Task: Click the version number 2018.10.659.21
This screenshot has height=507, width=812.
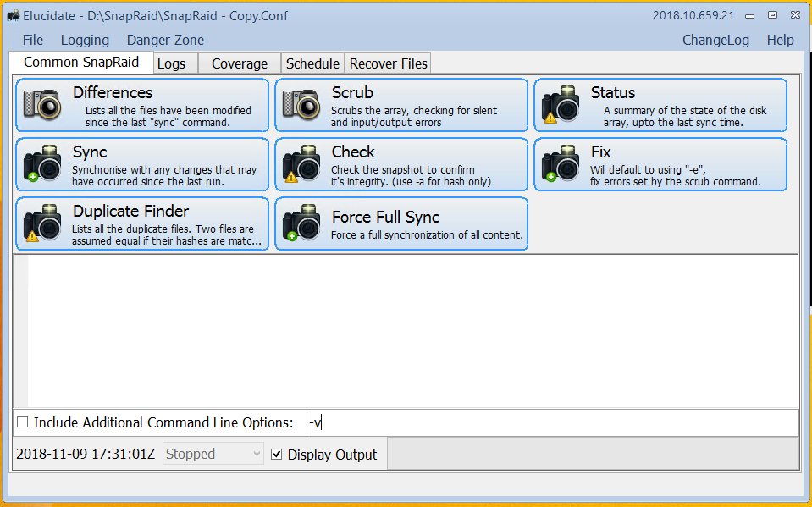Action: tap(693, 15)
